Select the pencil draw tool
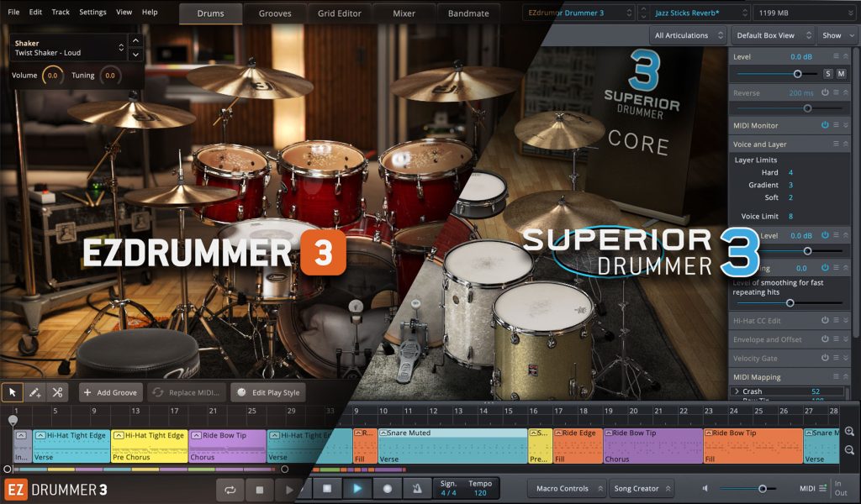The height and width of the screenshot is (504, 861). (34, 392)
